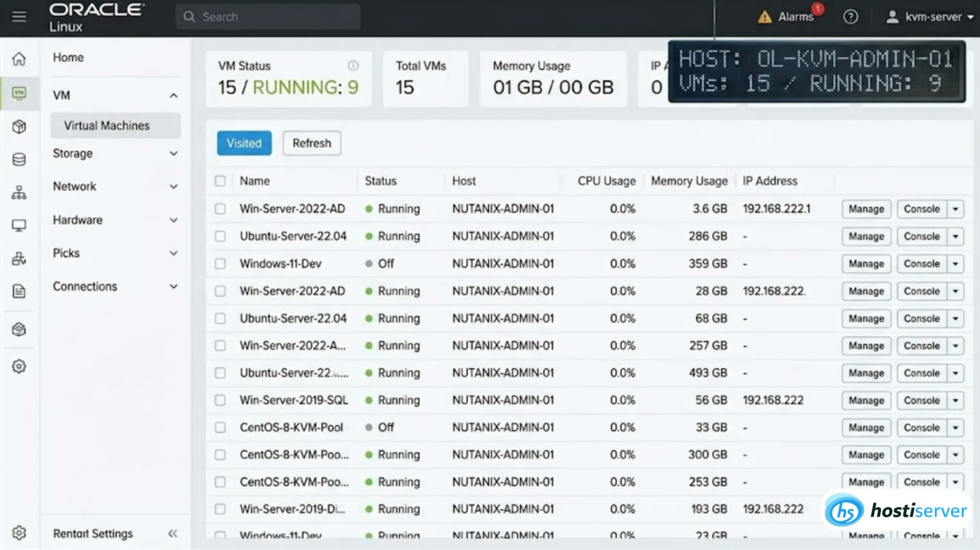Click the Memory Usage column header
The height and width of the screenshot is (550, 980).
tap(689, 181)
